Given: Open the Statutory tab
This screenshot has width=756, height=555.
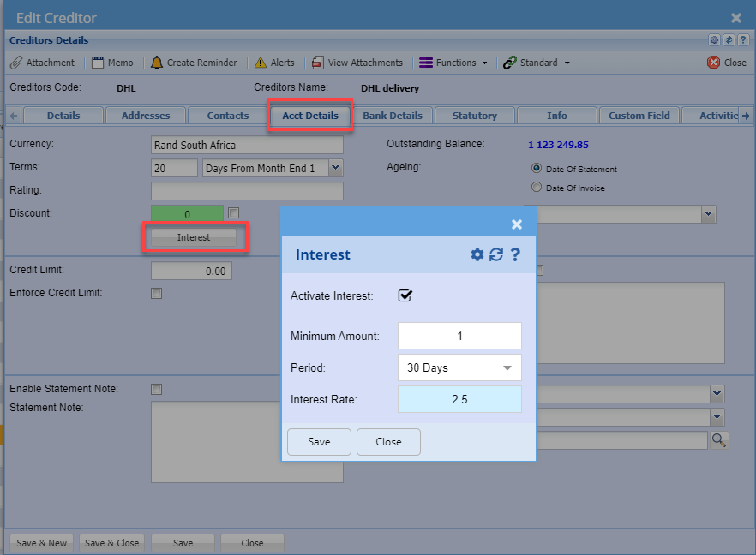Looking at the screenshot, I should [474, 116].
